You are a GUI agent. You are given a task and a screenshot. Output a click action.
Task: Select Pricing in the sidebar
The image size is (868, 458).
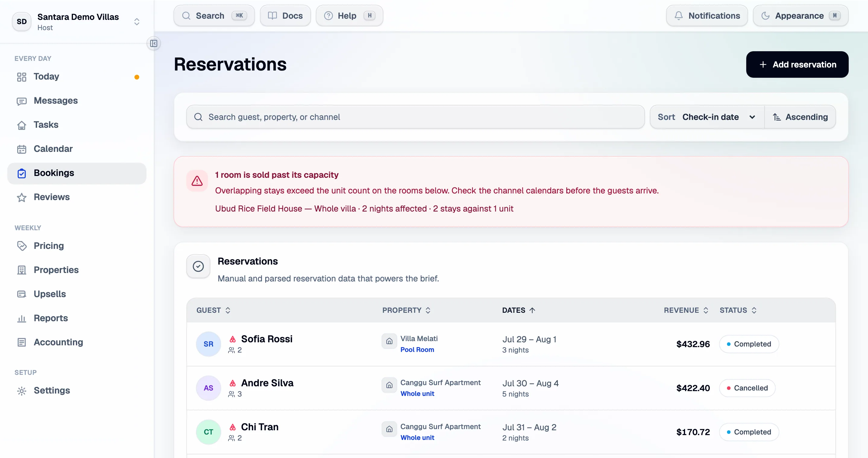[x=77, y=246]
